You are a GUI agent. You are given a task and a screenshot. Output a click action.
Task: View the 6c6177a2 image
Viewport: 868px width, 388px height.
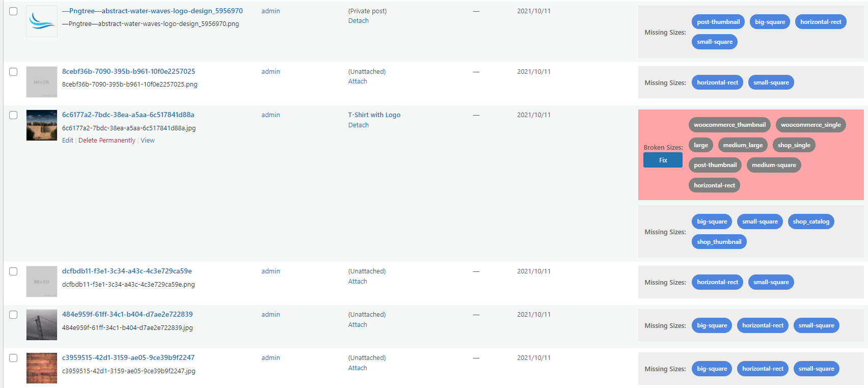pyautogui.click(x=147, y=140)
